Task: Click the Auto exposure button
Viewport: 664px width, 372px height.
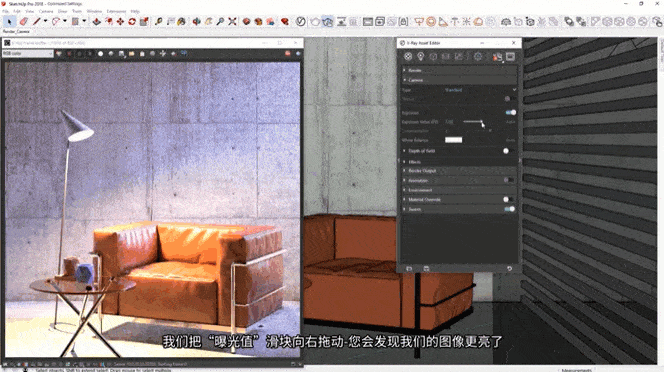Action: click(x=510, y=122)
